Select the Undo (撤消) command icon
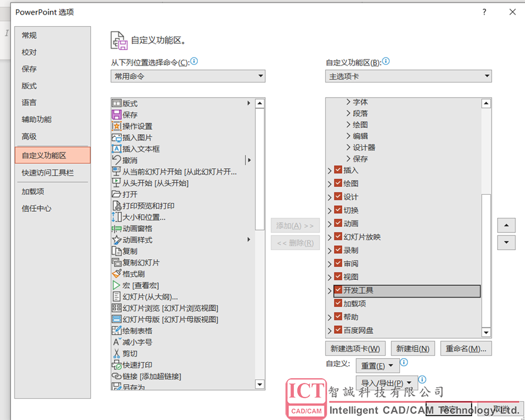Viewport: 525px width, 420px height. click(117, 160)
